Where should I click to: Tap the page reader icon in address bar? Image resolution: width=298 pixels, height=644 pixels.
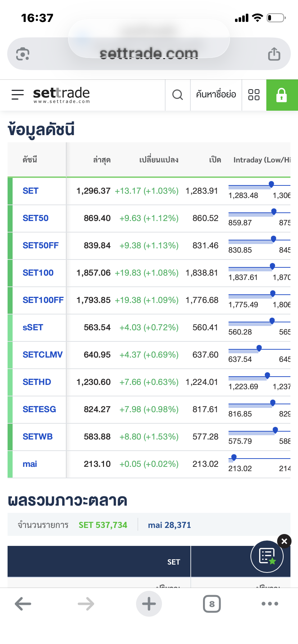click(x=23, y=54)
